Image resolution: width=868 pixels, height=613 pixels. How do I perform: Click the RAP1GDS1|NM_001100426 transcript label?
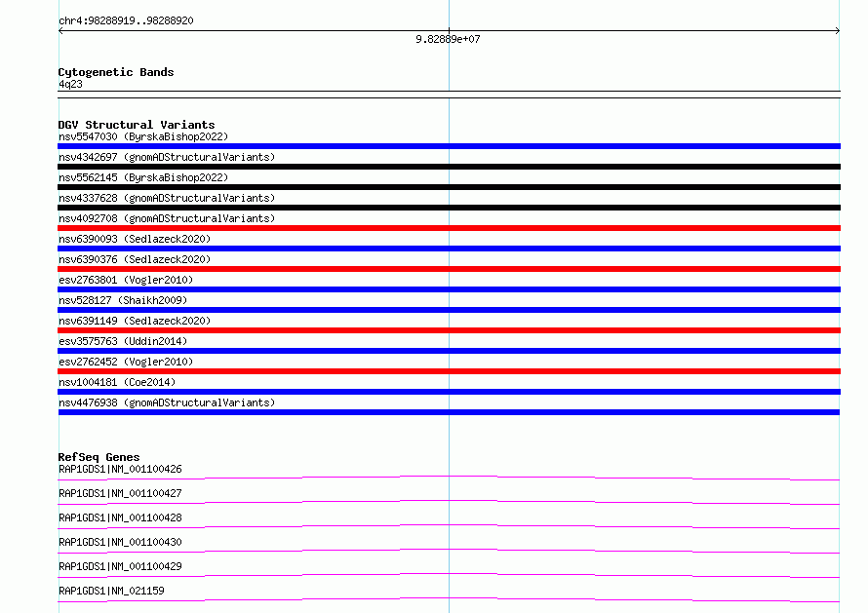[120, 469]
